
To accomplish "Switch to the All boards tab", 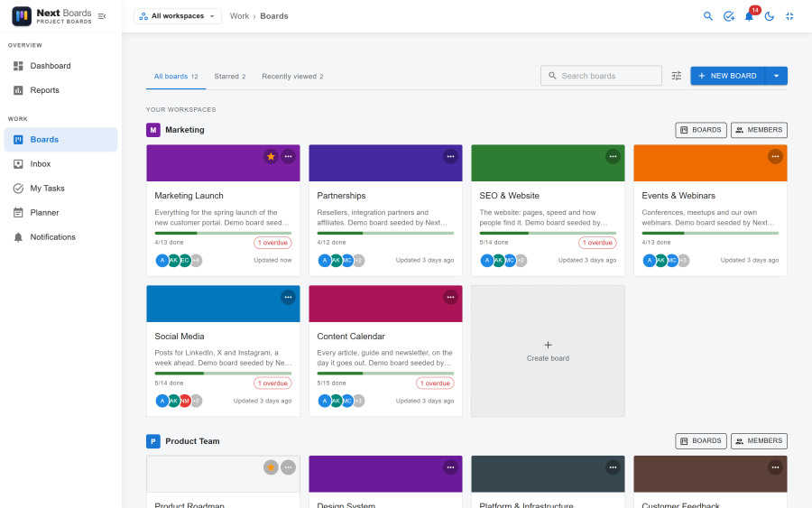I will [176, 76].
